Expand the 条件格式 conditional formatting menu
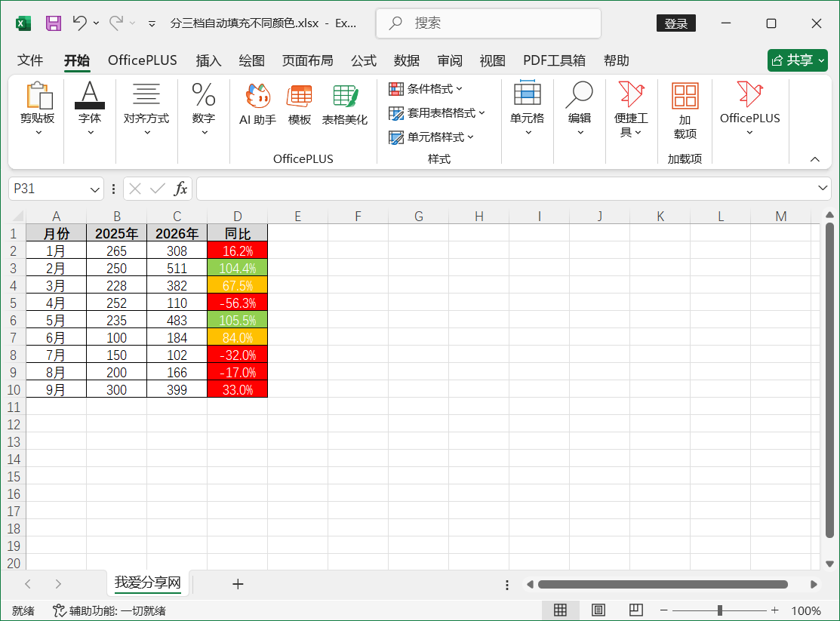 click(x=426, y=89)
